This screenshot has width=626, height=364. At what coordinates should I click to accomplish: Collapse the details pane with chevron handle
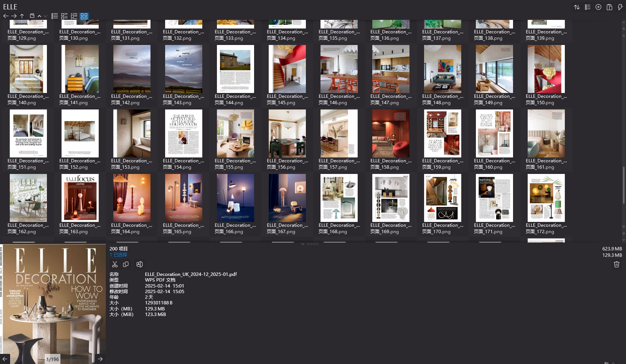pos(303,244)
